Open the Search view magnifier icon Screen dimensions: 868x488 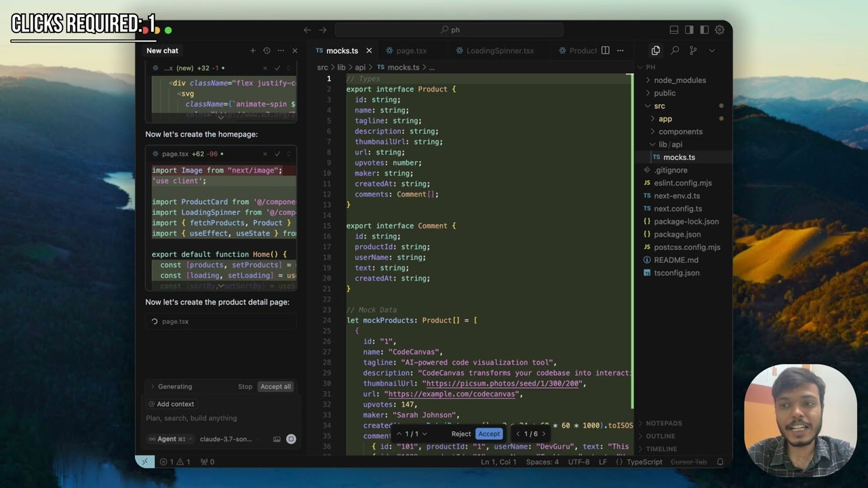click(675, 51)
